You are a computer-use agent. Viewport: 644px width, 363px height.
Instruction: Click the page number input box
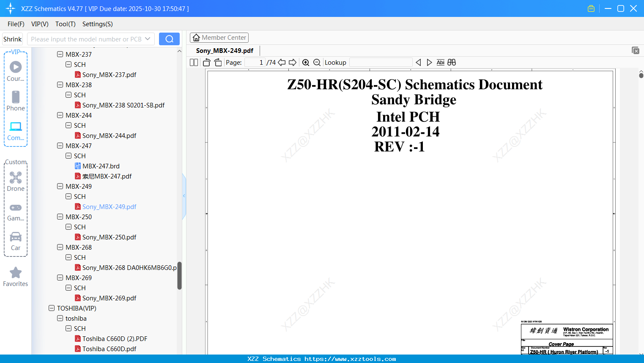pos(255,63)
